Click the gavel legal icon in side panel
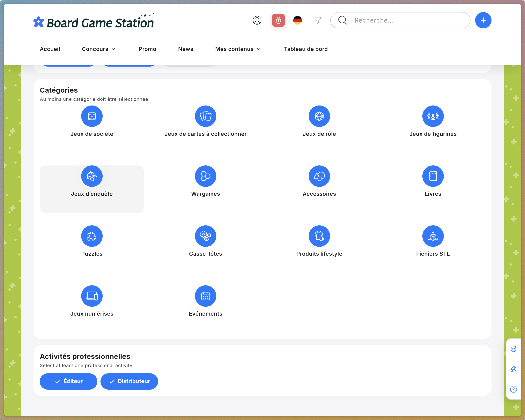This screenshot has height=420, width=525. tap(513, 369)
